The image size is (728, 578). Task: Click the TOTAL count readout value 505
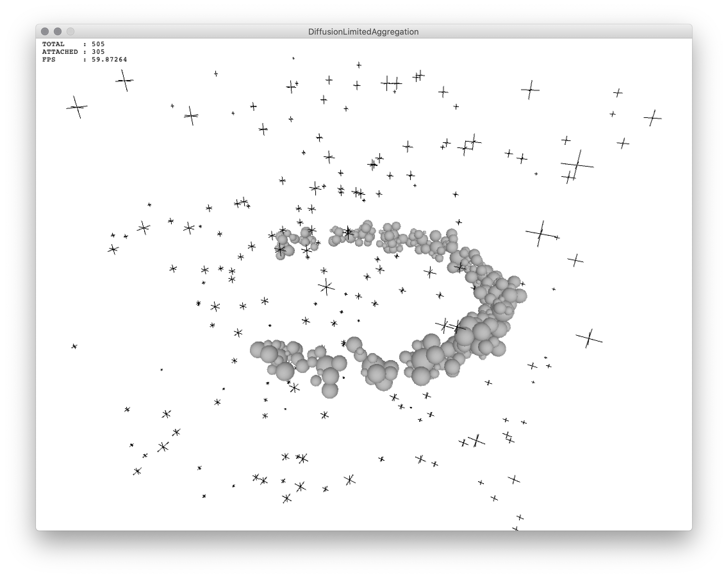(x=98, y=44)
